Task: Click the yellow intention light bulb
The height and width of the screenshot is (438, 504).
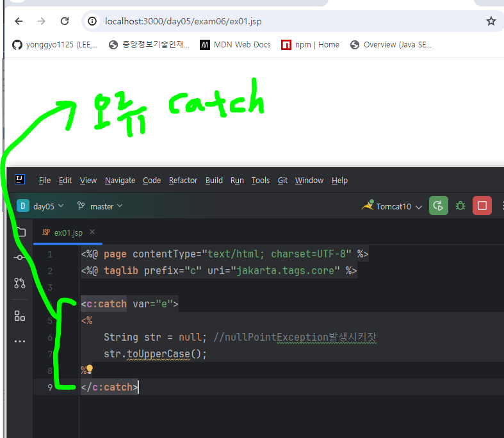Action: click(x=90, y=369)
